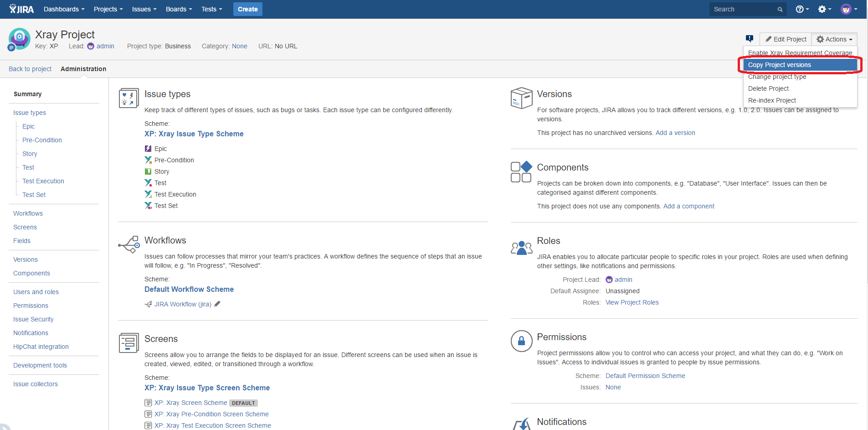Toggle the Actions dropdown button
This screenshot has width=868, height=430.
click(834, 39)
